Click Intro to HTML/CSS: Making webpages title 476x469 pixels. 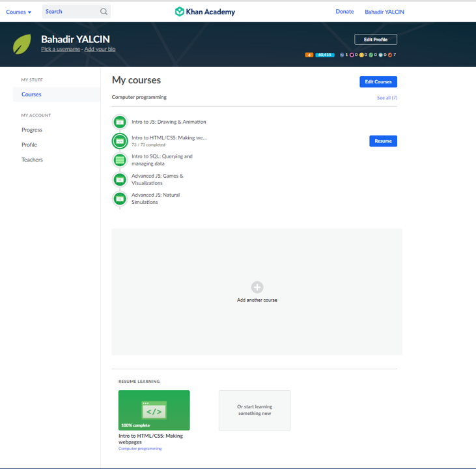(x=150, y=439)
